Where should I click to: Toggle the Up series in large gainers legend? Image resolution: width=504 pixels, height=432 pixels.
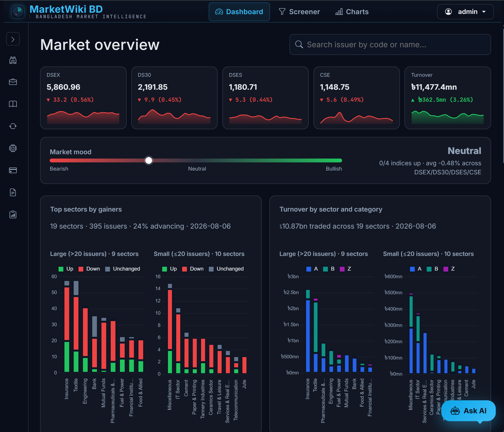(x=66, y=269)
